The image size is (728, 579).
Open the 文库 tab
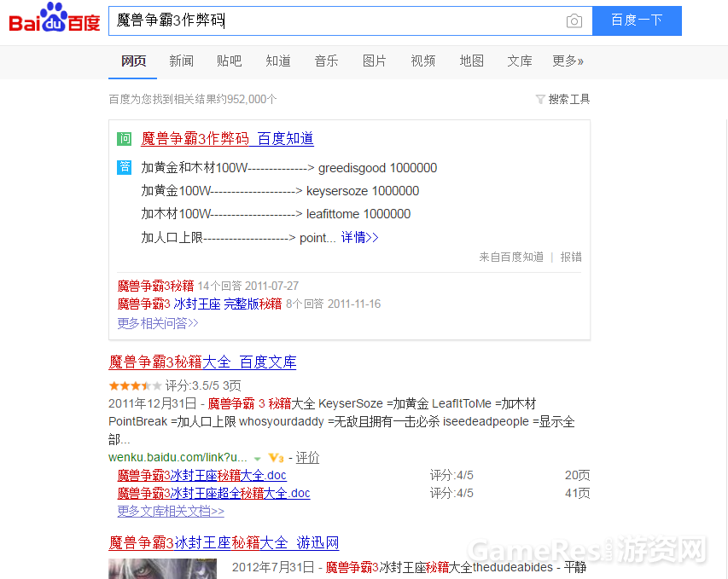point(520,61)
